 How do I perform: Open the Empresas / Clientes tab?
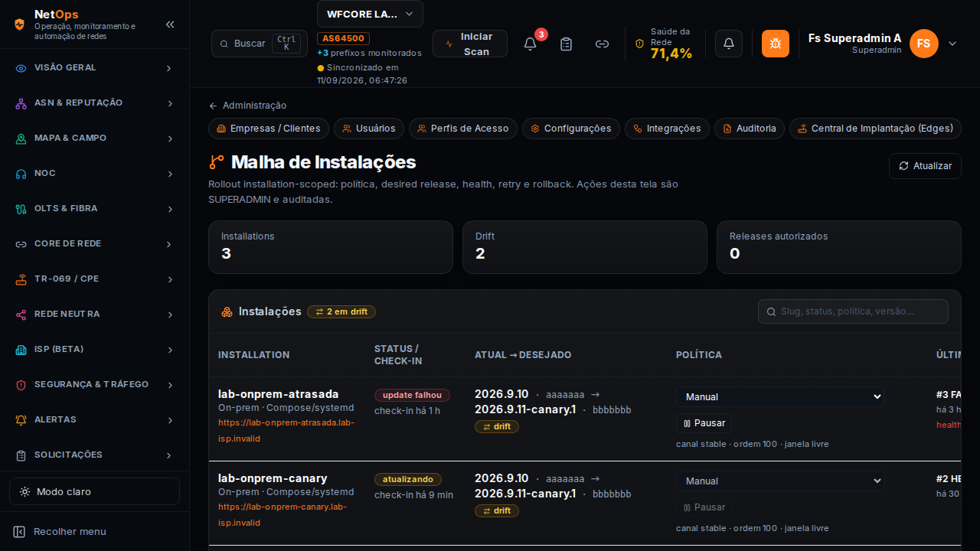click(x=269, y=129)
